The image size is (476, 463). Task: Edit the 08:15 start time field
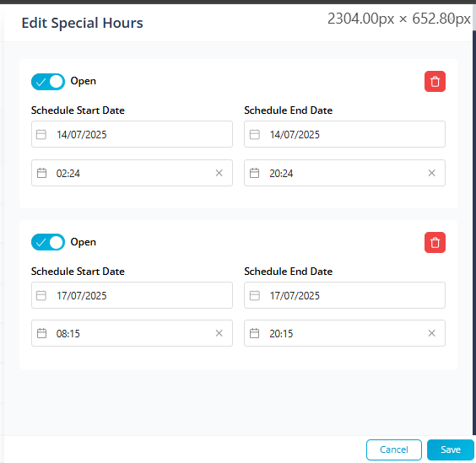[x=132, y=333]
